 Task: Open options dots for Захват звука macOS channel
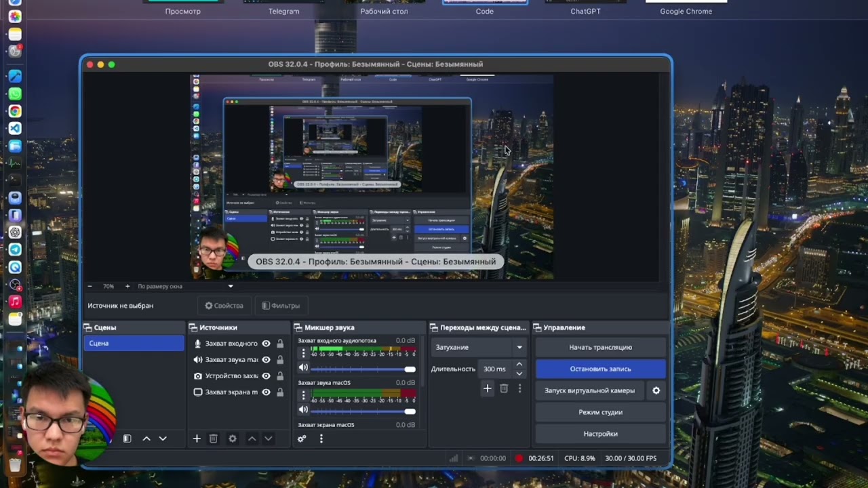(x=303, y=395)
